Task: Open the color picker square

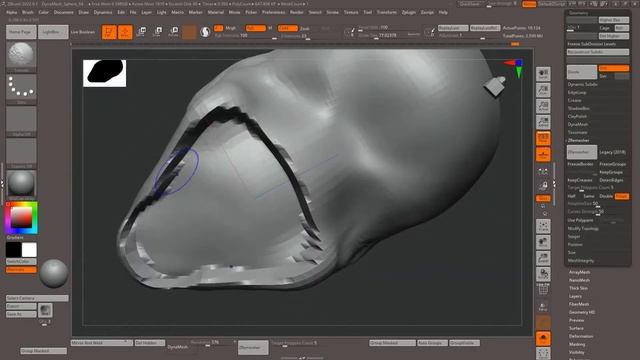Action: coord(21,217)
